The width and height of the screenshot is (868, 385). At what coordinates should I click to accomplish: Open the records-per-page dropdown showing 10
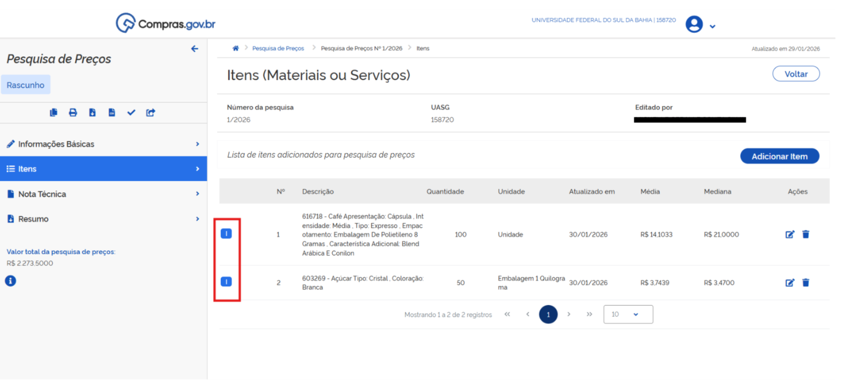point(628,315)
